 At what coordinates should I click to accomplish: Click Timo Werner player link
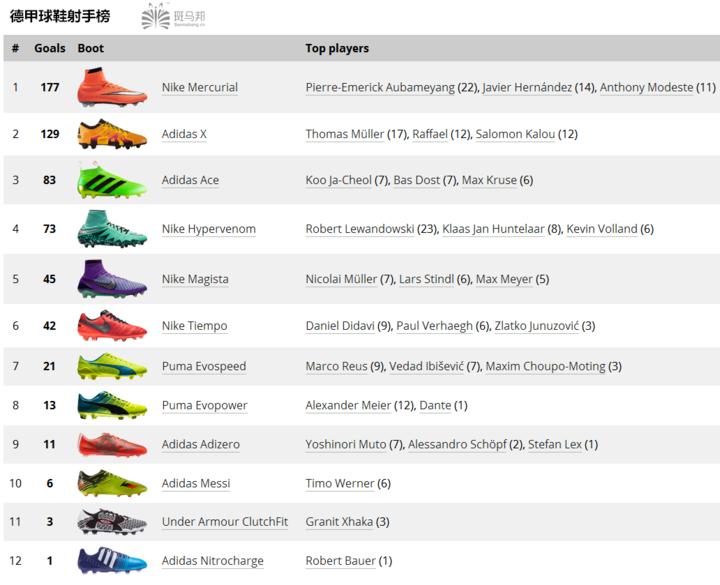tap(340, 483)
